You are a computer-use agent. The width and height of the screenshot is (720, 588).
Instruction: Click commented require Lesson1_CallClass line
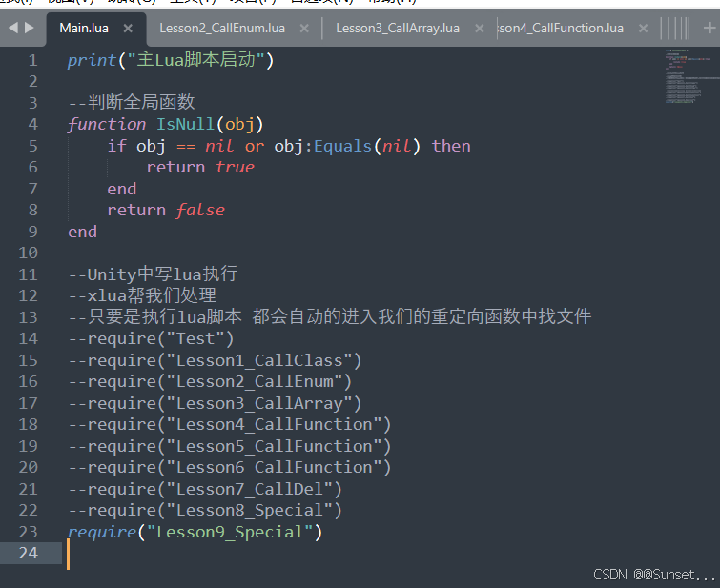coord(215,360)
